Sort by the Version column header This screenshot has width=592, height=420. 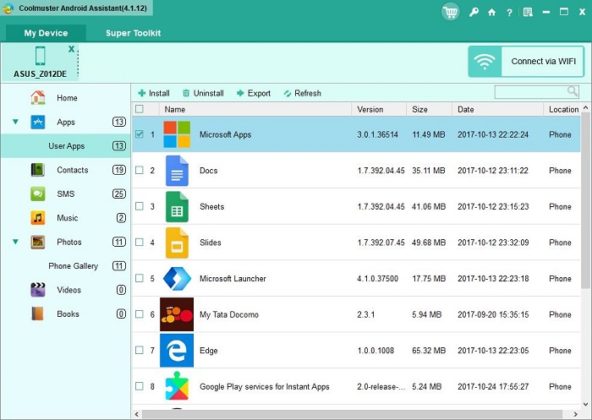tap(379, 110)
